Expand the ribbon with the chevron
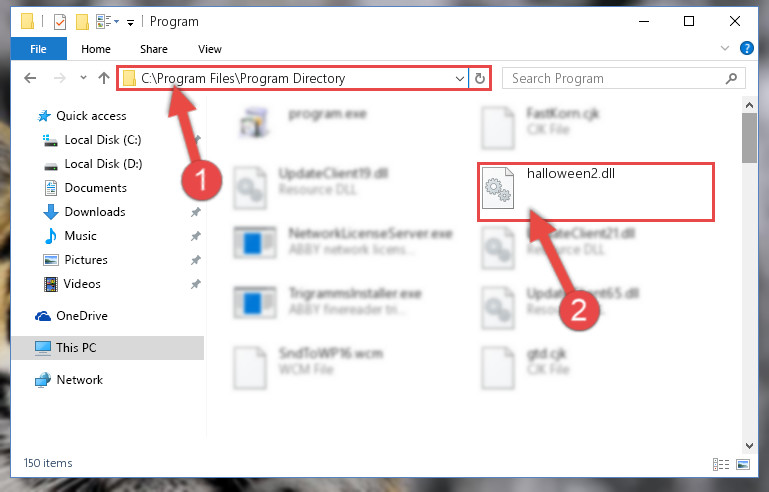This screenshot has height=492, width=769. (725, 48)
